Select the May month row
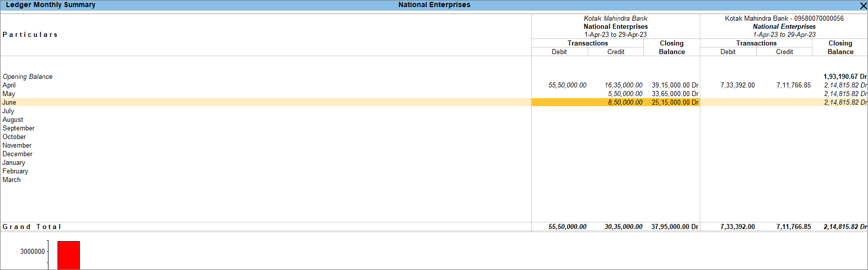The height and width of the screenshot is (270, 868). pyautogui.click(x=9, y=94)
